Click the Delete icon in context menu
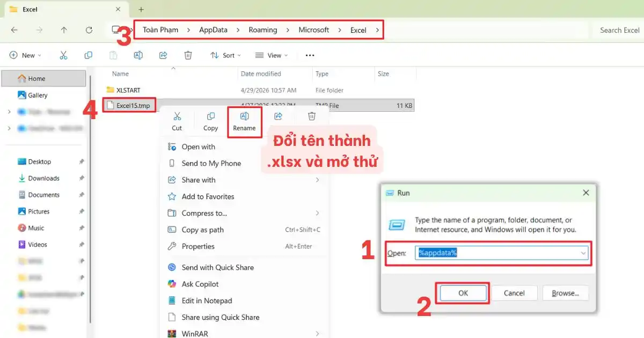Image resolution: width=644 pixels, height=338 pixels. click(x=312, y=116)
